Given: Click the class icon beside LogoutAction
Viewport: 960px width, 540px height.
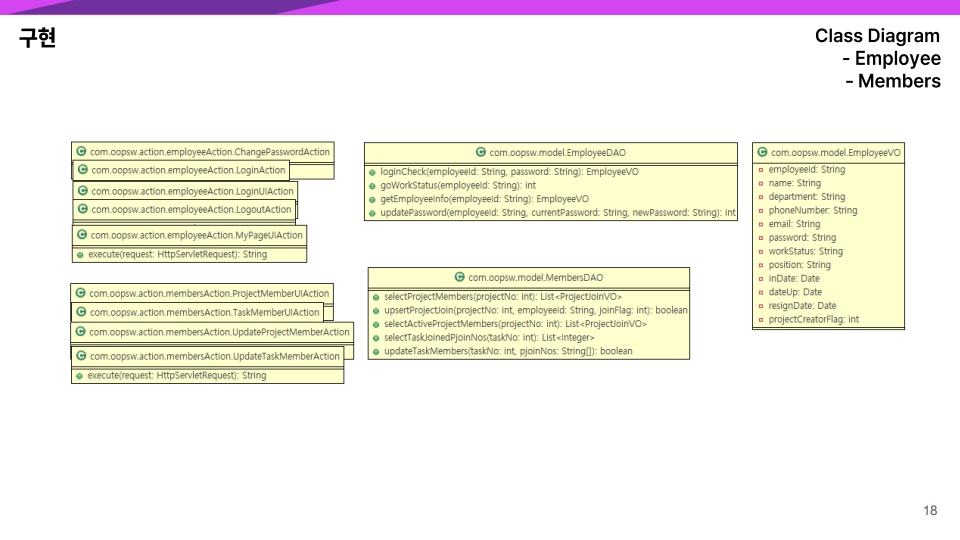Looking at the screenshot, I should coord(83,209).
